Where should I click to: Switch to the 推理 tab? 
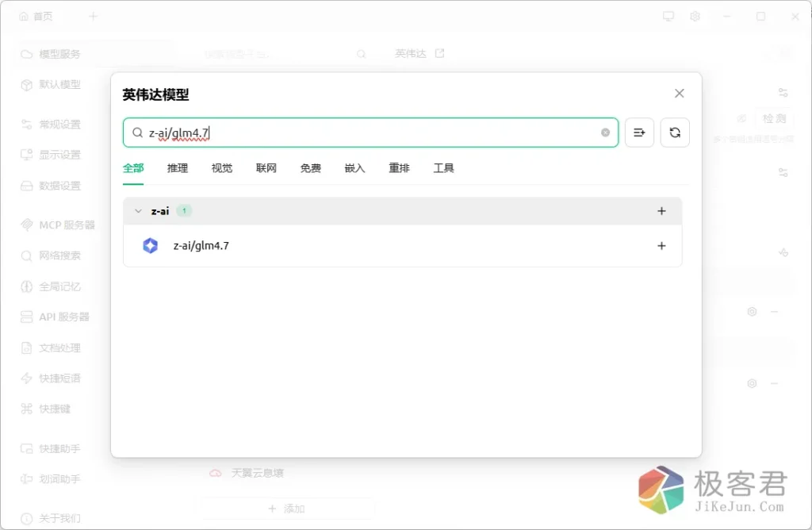(x=178, y=168)
